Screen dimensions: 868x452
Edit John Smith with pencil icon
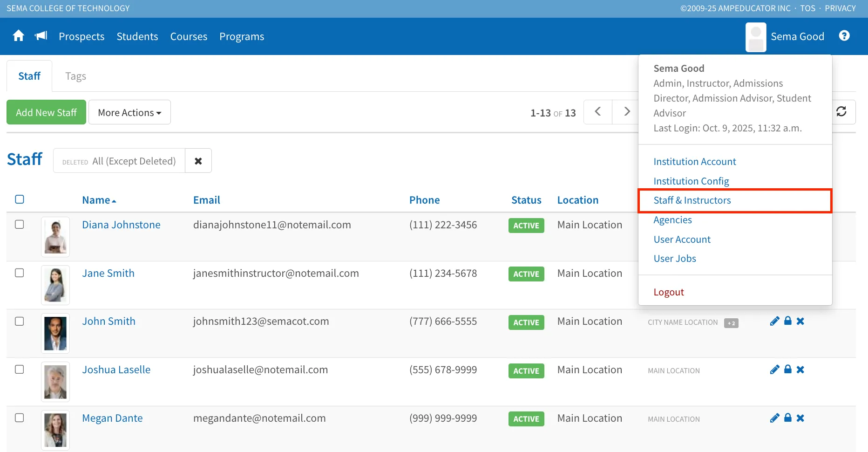point(774,321)
